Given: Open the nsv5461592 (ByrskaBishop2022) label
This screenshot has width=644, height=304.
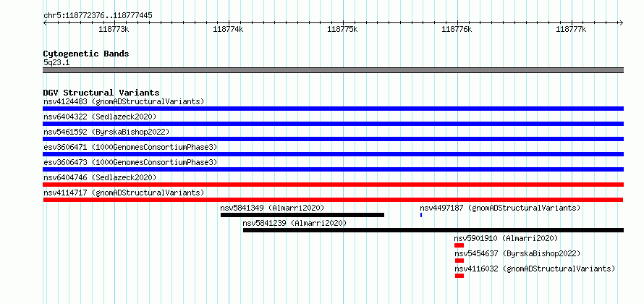Looking at the screenshot, I should [x=106, y=132].
